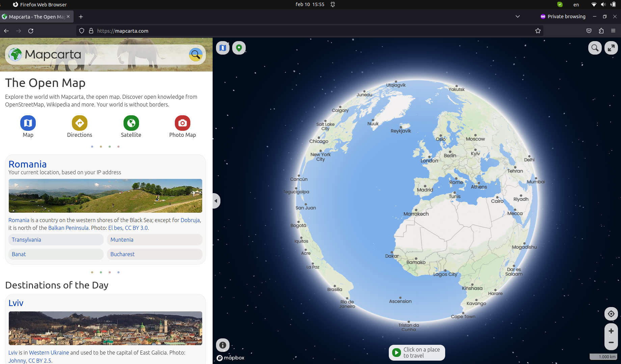Viewport: 621px width, 364px height.
Task: Open the map search icon on the globe
Action: (595, 48)
